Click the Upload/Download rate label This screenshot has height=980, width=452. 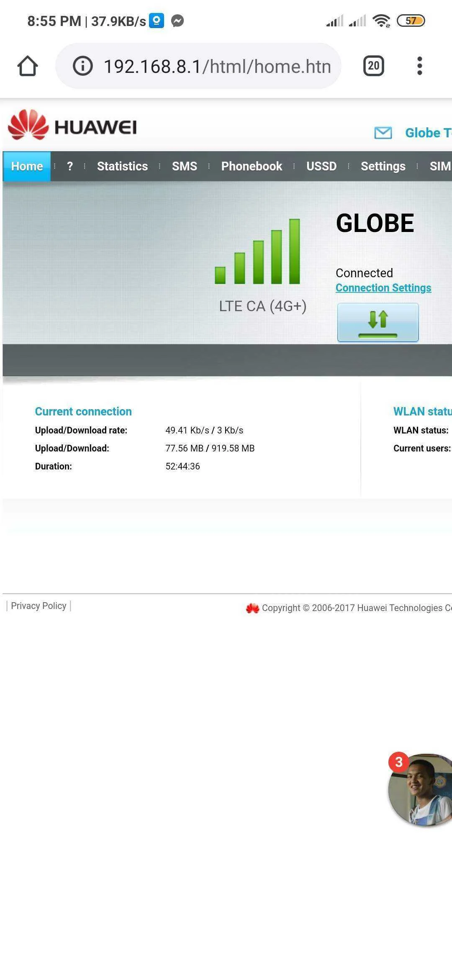pos(81,430)
